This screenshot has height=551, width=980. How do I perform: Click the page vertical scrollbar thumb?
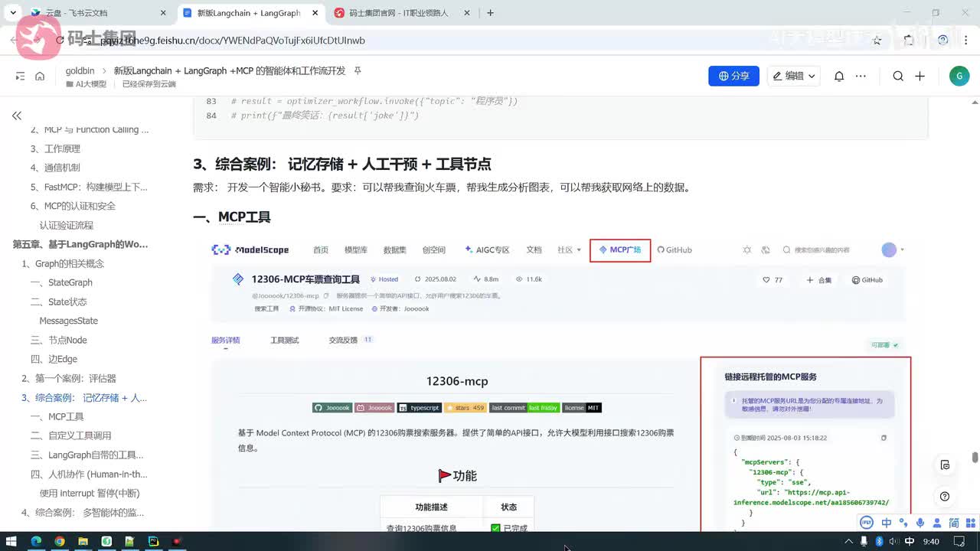975,457
